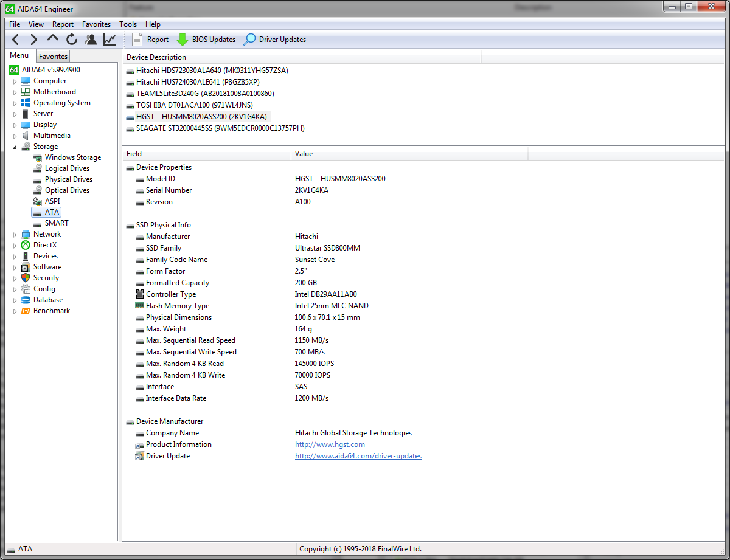Image resolution: width=730 pixels, height=560 pixels.
Task: Expand the Security tree node
Action: point(15,278)
